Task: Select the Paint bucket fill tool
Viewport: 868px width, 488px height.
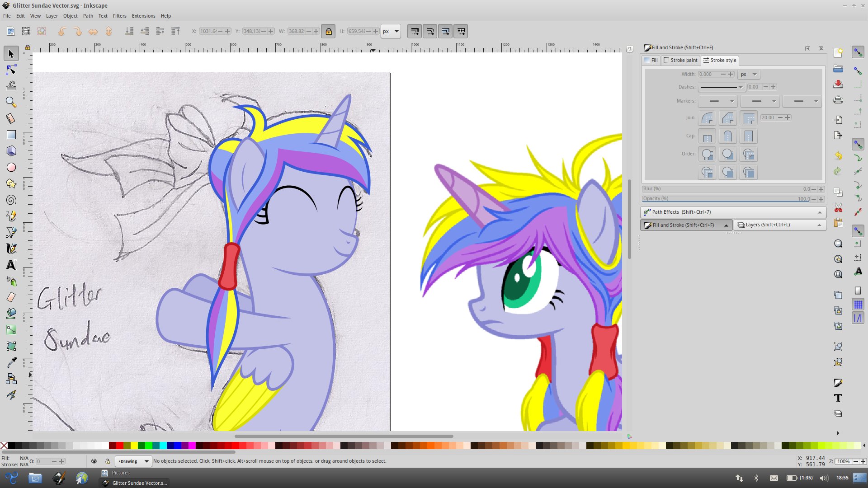Action: point(11,314)
